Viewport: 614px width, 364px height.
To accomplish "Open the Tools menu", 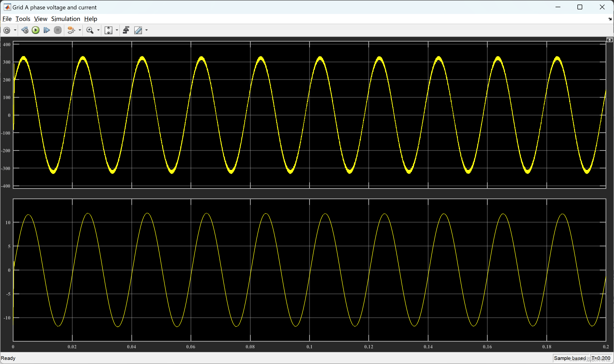I will coord(23,19).
